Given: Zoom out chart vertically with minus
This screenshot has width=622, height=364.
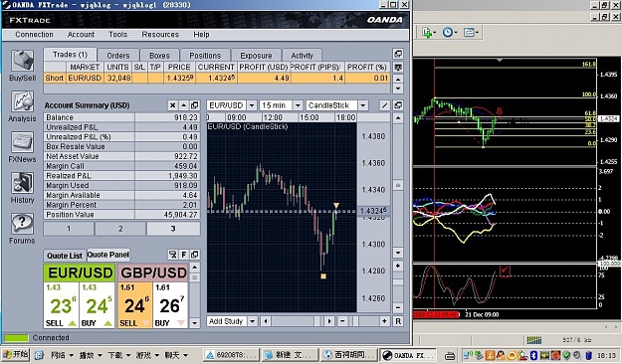Looking at the screenshot, I should point(398,307).
